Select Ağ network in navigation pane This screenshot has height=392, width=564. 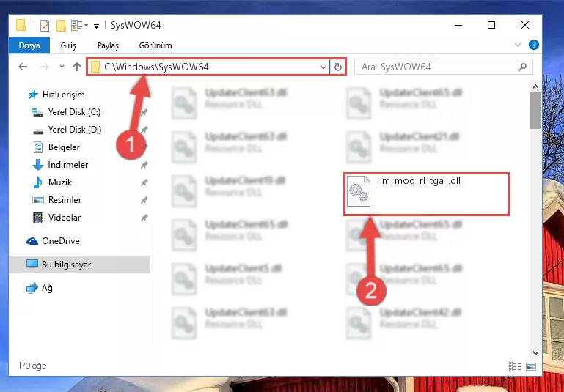[x=40, y=288]
